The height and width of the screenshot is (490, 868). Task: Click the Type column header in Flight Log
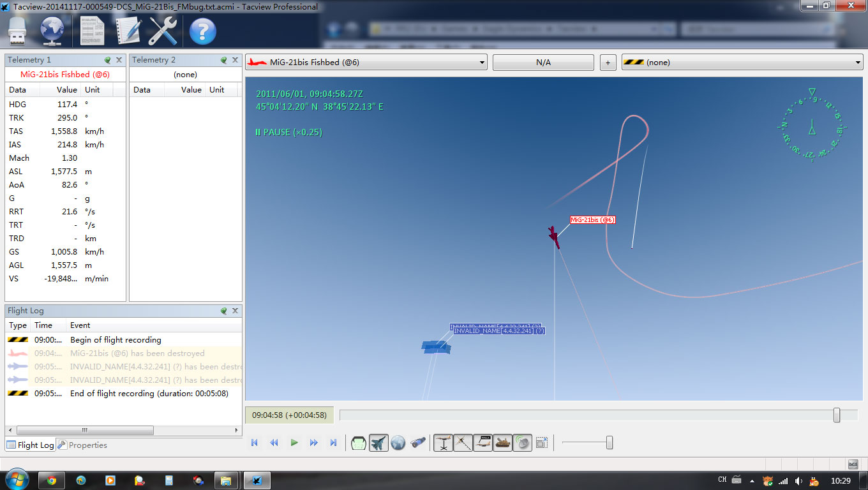click(18, 325)
